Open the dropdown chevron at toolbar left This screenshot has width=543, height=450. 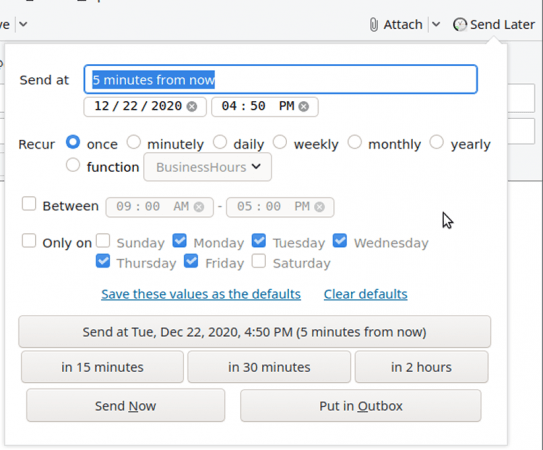[23, 24]
